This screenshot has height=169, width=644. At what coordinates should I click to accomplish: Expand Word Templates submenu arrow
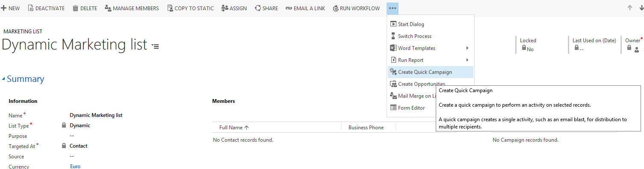(x=467, y=48)
